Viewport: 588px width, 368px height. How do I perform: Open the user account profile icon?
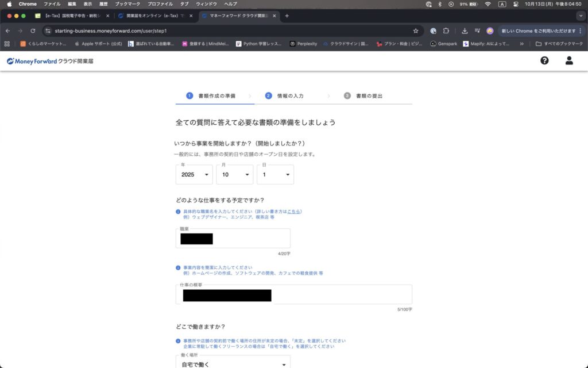(569, 60)
